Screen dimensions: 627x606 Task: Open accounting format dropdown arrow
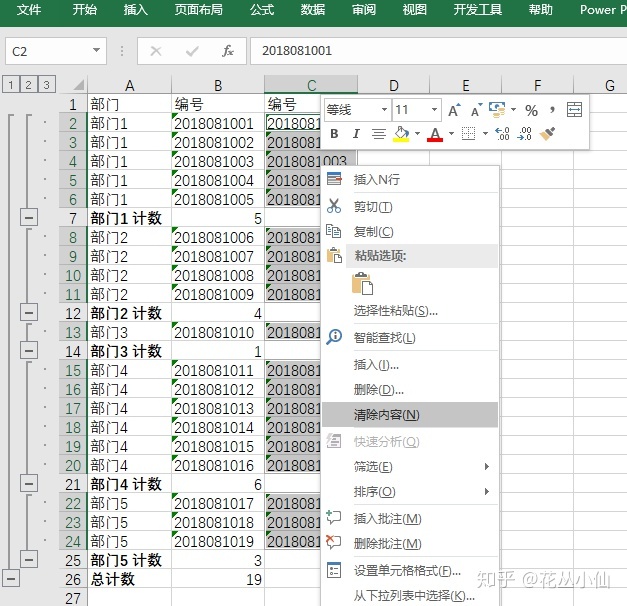tap(513, 110)
